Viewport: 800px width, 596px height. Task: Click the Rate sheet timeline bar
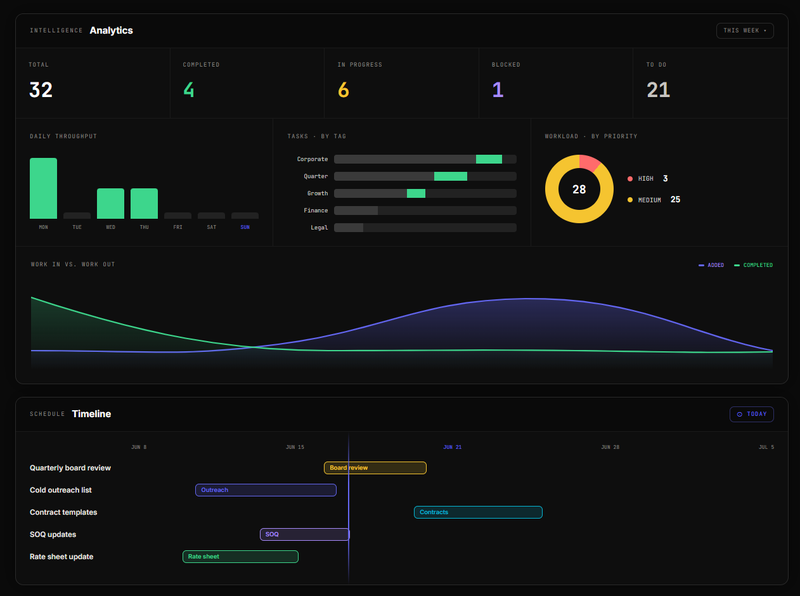pos(240,557)
